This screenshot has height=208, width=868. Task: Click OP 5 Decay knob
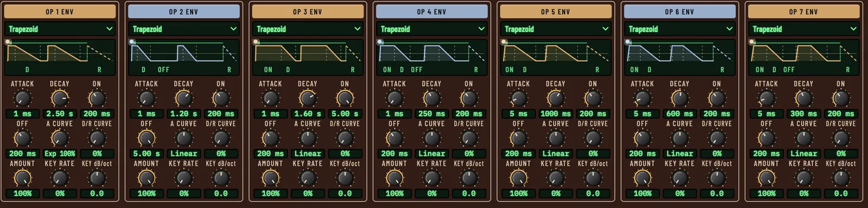click(556, 99)
